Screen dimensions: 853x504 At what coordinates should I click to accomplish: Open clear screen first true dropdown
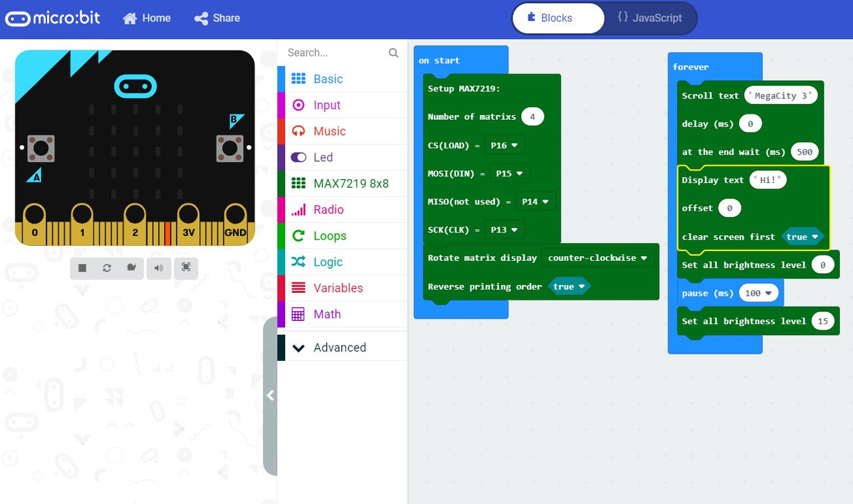pyautogui.click(x=802, y=236)
